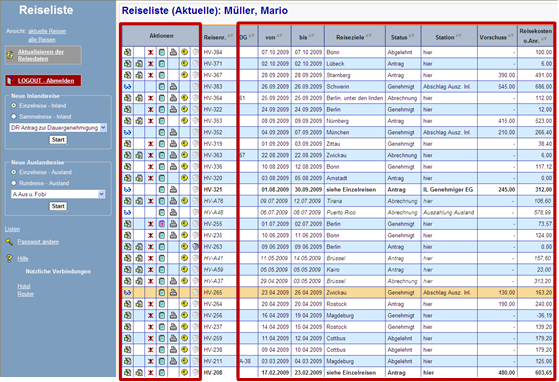The image size is (559, 382).
Task: Click destination Berlin, unter den linden
Action: (354, 98)
